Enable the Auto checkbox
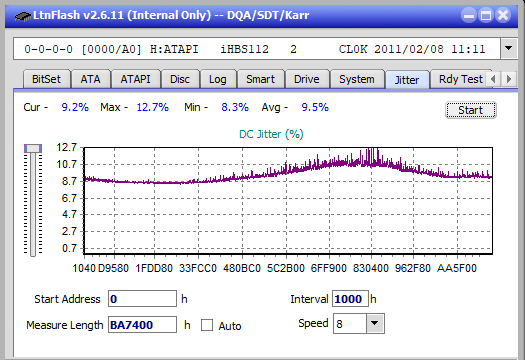The image size is (525, 360). pos(207,325)
